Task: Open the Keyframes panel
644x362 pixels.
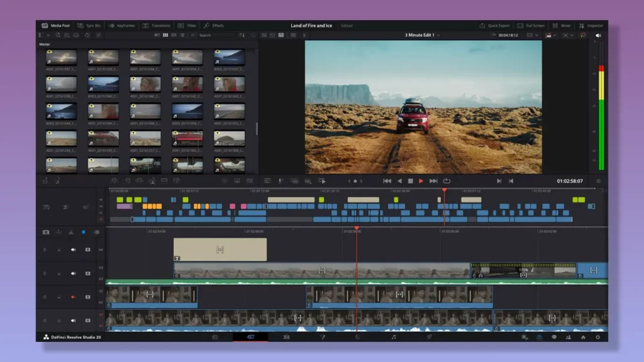Action: click(x=121, y=25)
